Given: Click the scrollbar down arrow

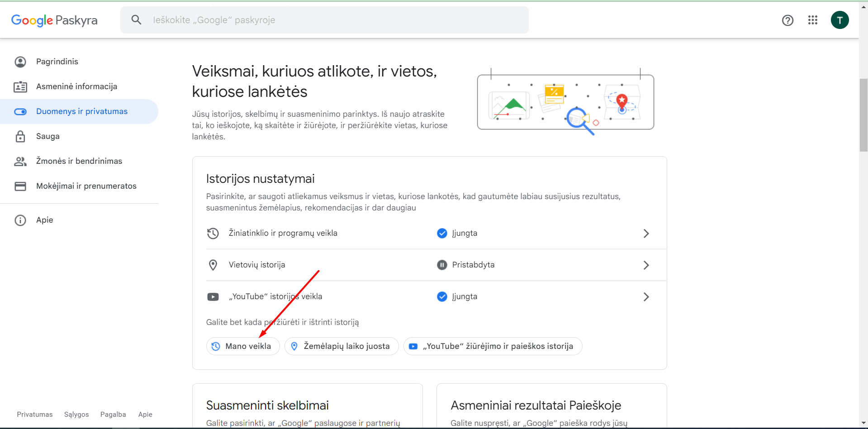Looking at the screenshot, I should [x=863, y=424].
